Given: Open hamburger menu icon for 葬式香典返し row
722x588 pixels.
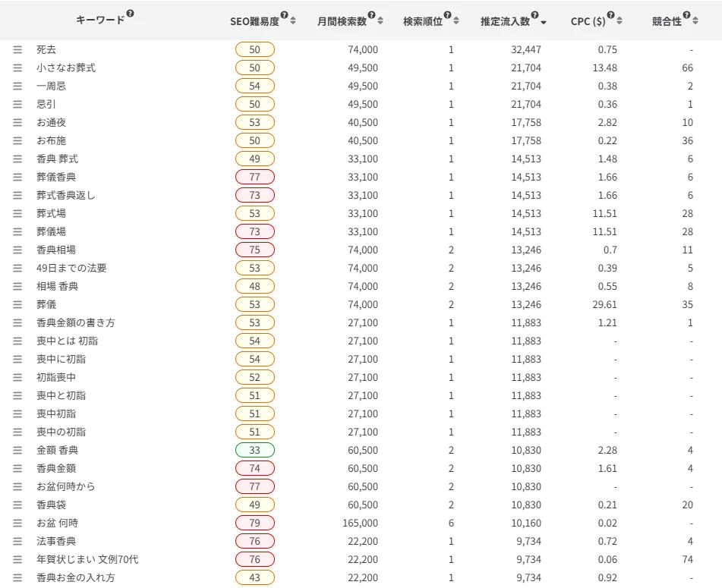Looking at the screenshot, I should coord(17,196).
